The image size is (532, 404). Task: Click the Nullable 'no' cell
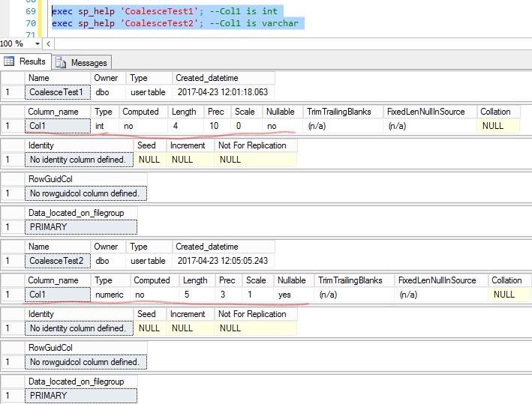(282, 126)
